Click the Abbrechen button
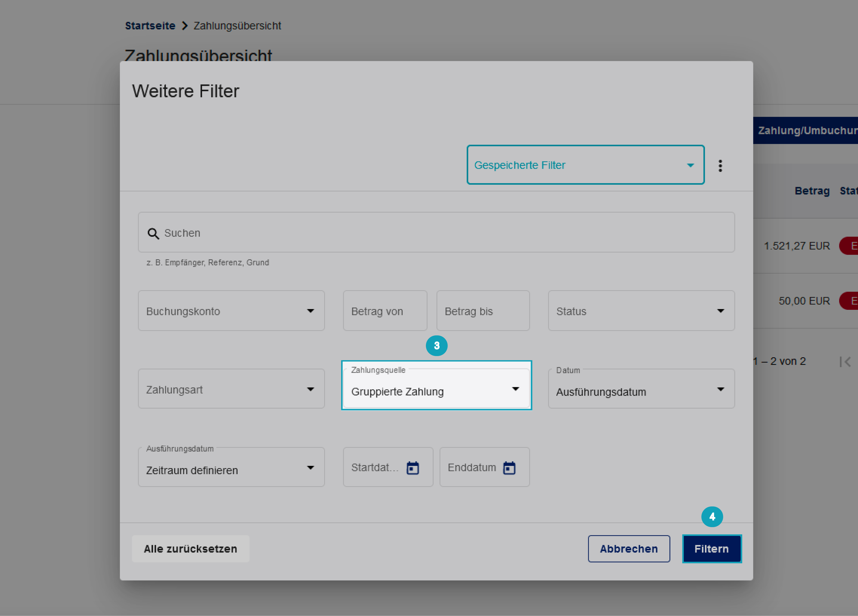Screen dimensions: 858x616 click(x=629, y=549)
